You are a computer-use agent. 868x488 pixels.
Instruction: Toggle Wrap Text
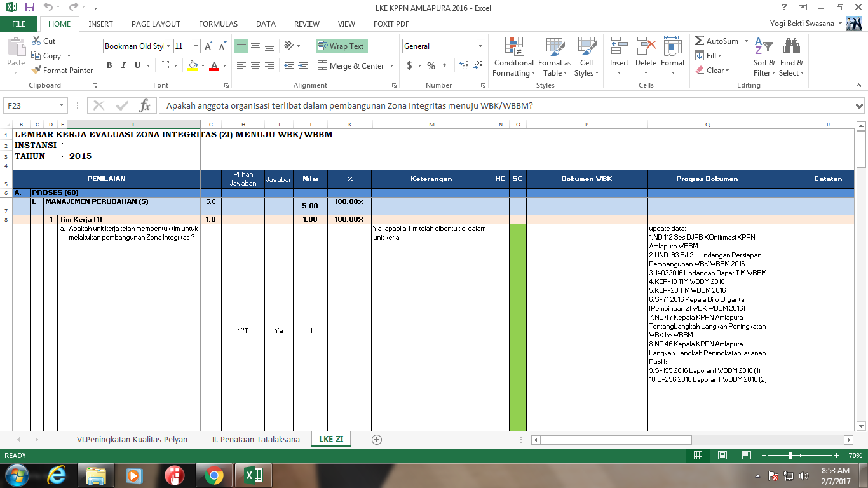click(x=341, y=46)
